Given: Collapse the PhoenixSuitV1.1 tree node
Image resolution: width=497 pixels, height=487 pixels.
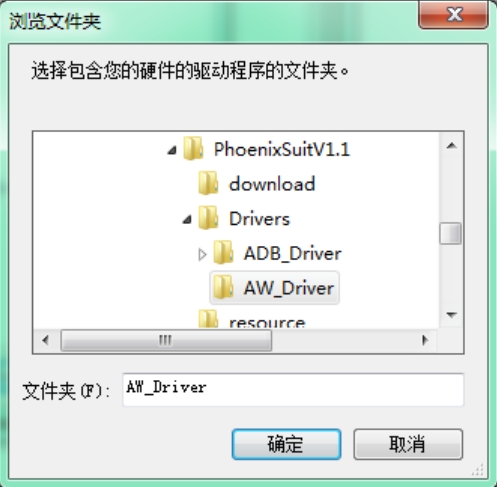Looking at the screenshot, I should pyautogui.click(x=172, y=151).
